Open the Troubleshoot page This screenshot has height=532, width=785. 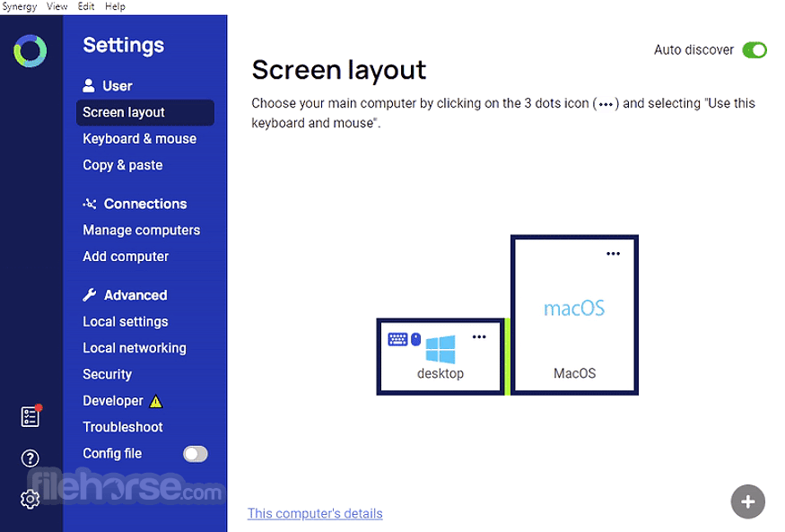tap(123, 427)
